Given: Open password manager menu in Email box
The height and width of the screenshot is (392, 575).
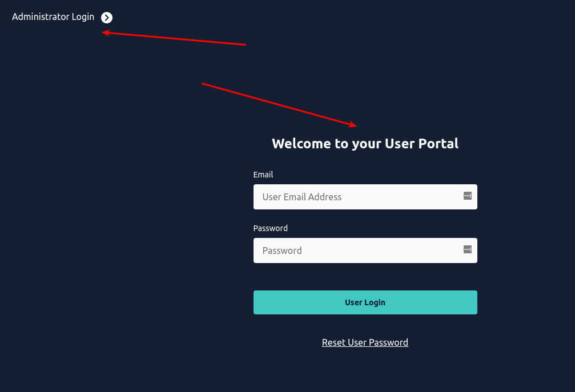Looking at the screenshot, I should pyautogui.click(x=467, y=196).
